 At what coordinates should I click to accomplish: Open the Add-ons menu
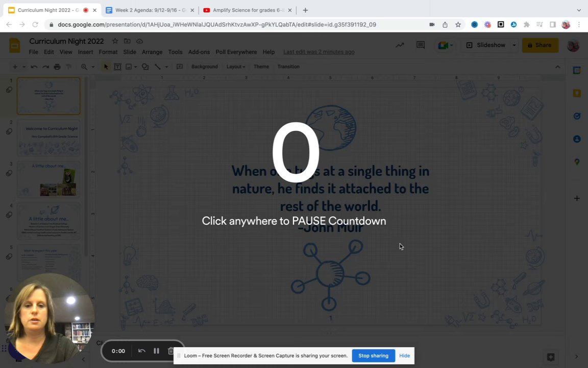pyautogui.click(x=199, y=52)
